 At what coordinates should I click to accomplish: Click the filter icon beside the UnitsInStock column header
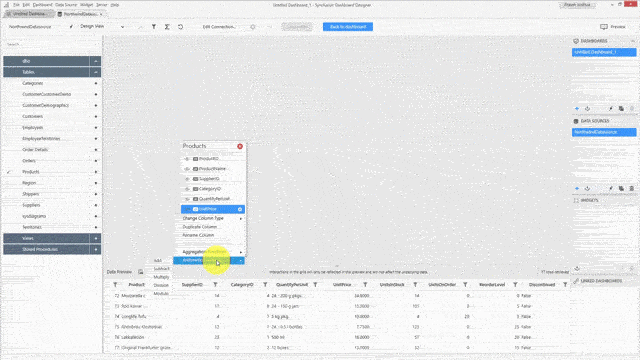(415, 284)
